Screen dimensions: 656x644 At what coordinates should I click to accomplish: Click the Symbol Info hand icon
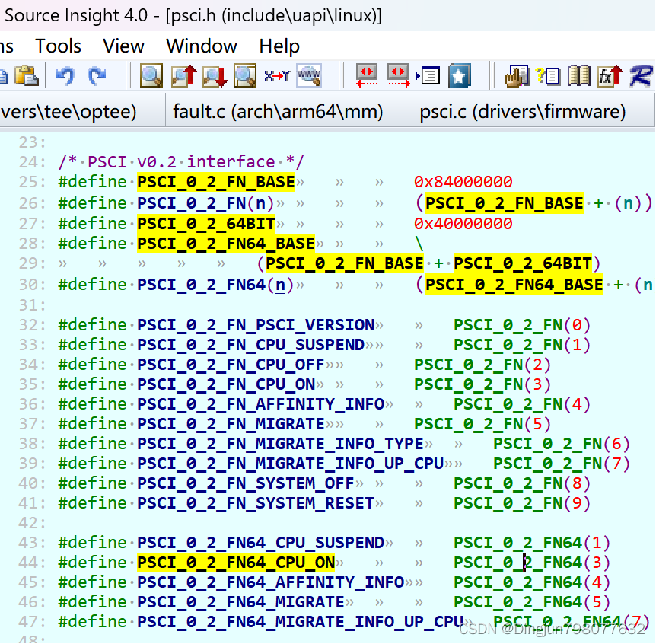pyautogui.click(x=517, y=76)
